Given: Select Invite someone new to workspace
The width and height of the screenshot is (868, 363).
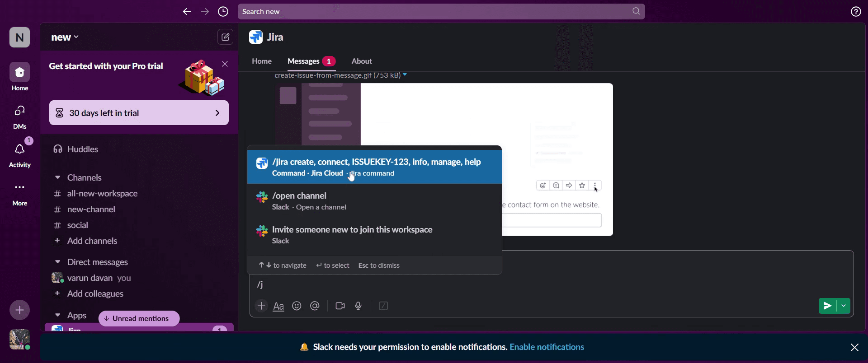Looking at the screenshot, I should tap(374, 235).
